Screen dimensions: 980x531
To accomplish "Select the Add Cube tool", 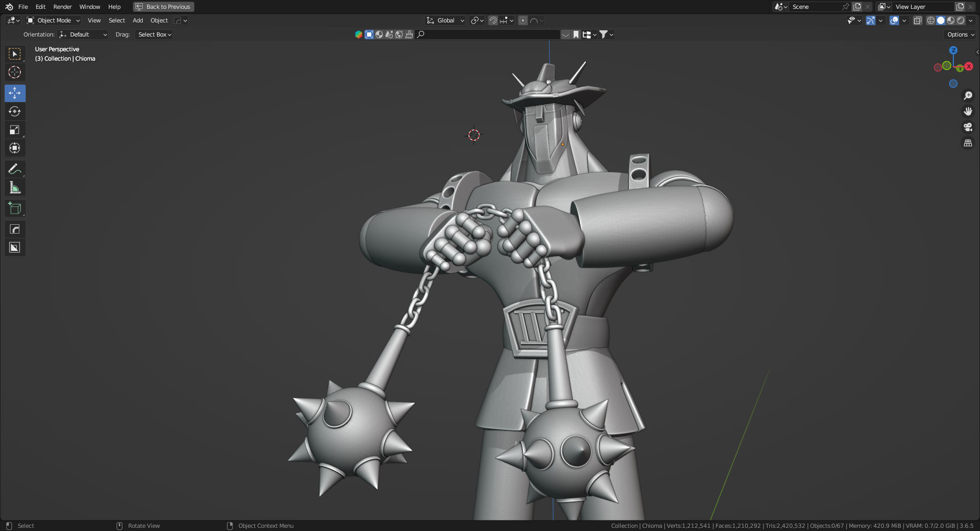I will (15, 208).
